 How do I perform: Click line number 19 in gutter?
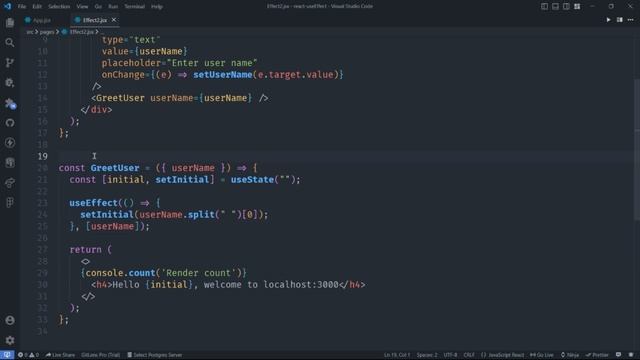pos(42,156)
